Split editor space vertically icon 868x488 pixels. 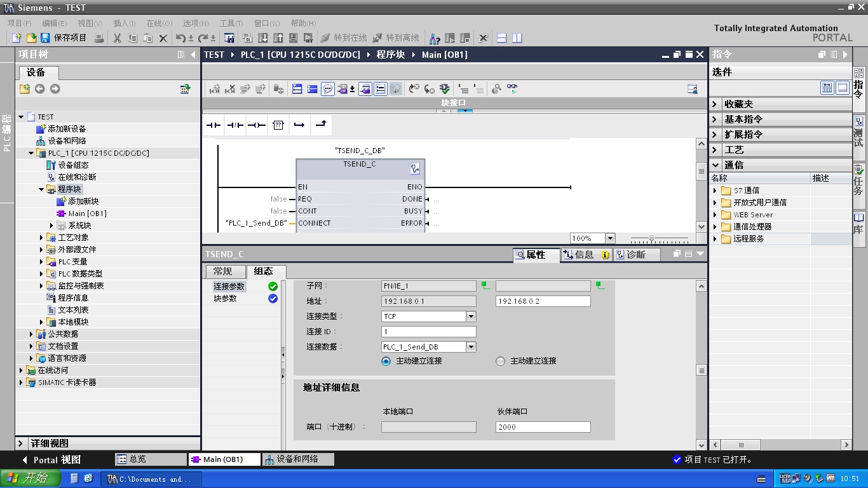coord(517,38)
